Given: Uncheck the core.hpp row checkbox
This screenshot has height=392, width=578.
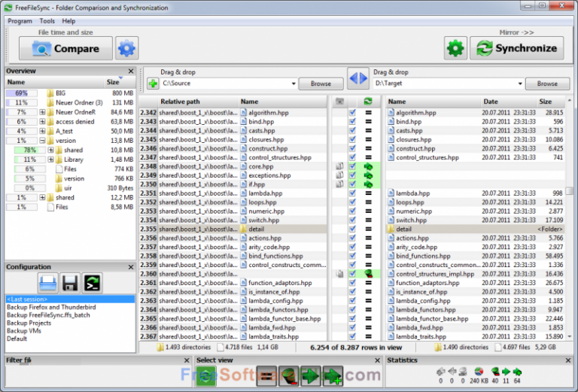Looking at the screenshot, I should coord(352,166).
